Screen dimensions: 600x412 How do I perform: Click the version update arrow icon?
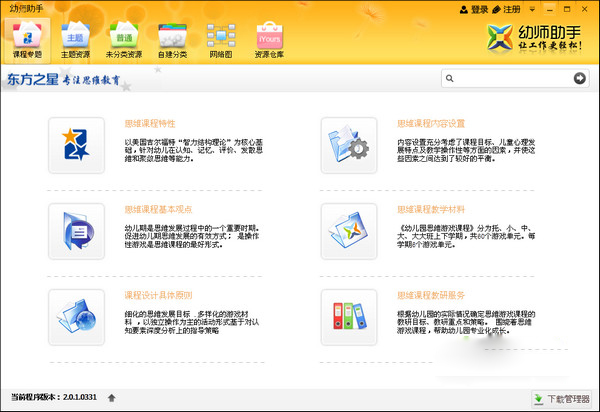[112, 397]
